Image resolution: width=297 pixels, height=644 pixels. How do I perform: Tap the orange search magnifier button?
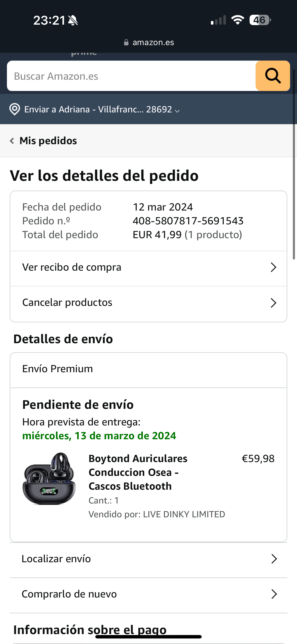(273, 76)
